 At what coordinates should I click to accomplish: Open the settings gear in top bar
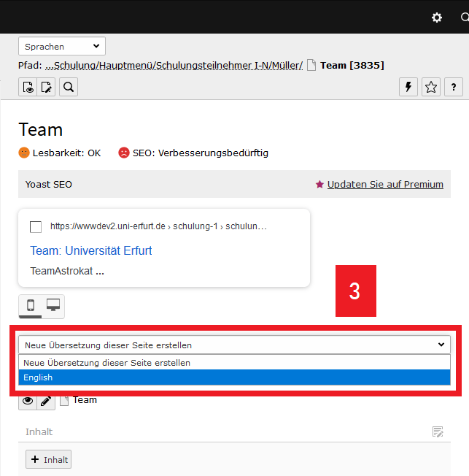(437, 18)
